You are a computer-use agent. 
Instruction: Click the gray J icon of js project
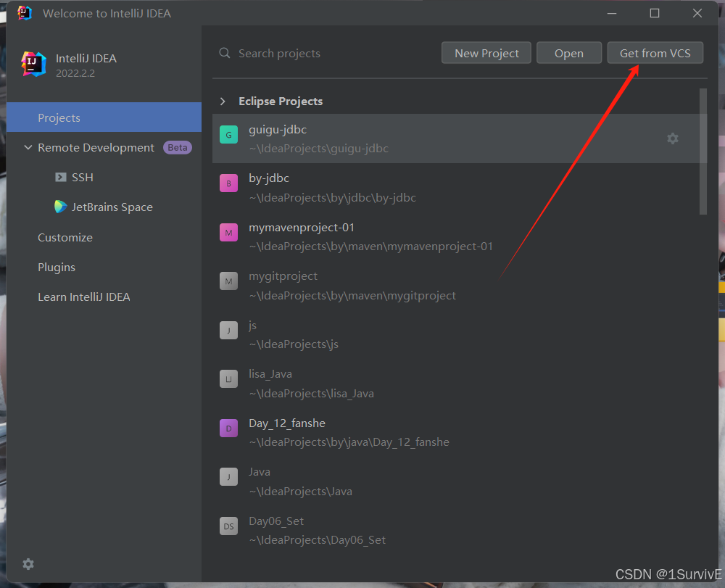[228, 330]
